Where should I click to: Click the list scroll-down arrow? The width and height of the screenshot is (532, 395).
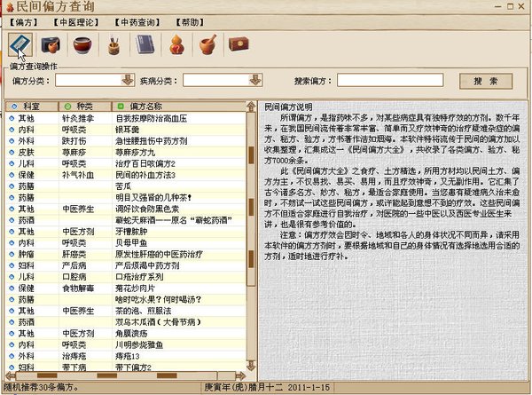pyautogui.click(x=251, y=366)
